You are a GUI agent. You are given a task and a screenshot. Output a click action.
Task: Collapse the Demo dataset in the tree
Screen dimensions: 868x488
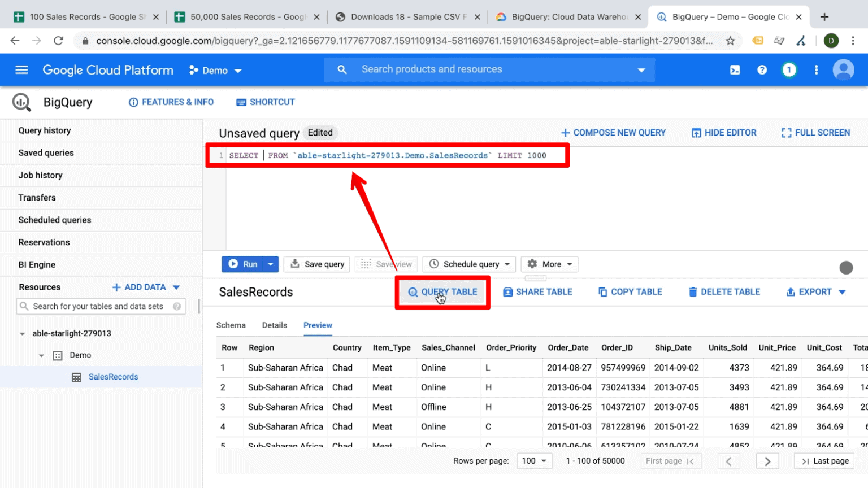(x=41, y=355)
